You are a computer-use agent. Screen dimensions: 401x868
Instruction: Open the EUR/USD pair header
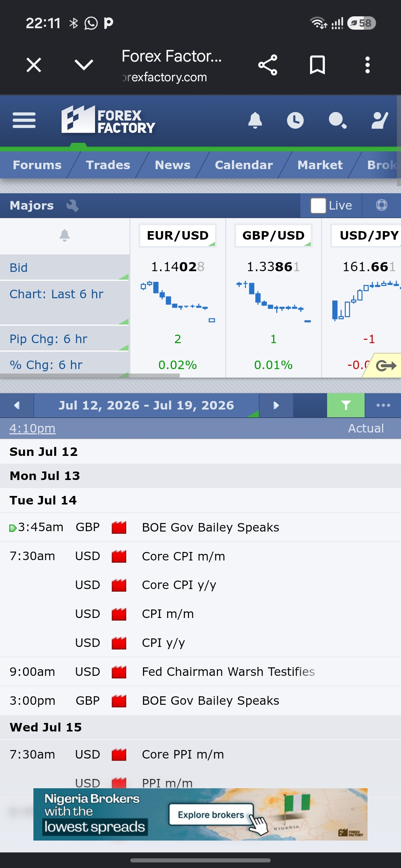pos(177,236)
